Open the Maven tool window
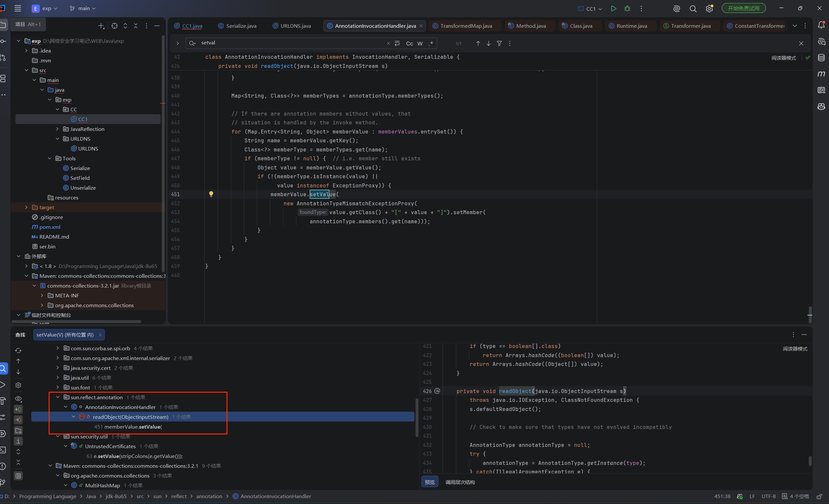 821,74
